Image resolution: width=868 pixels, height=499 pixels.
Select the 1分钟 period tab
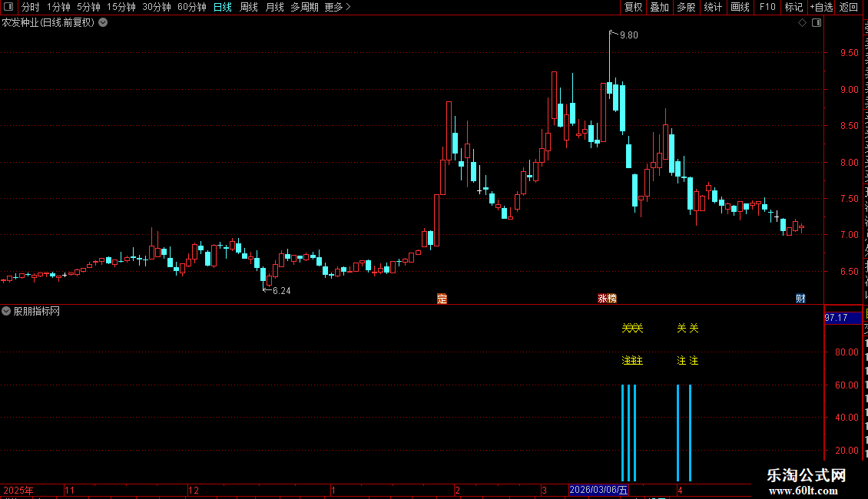pos(58,7)
